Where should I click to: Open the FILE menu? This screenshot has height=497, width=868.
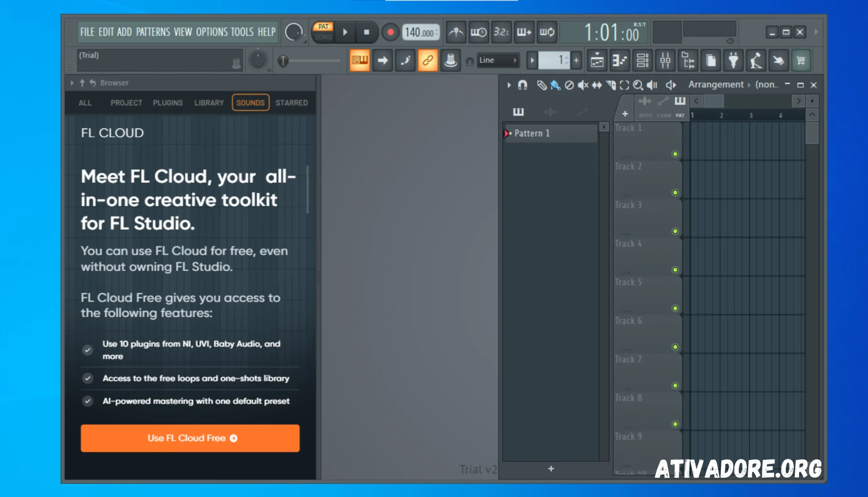[87, 32]
